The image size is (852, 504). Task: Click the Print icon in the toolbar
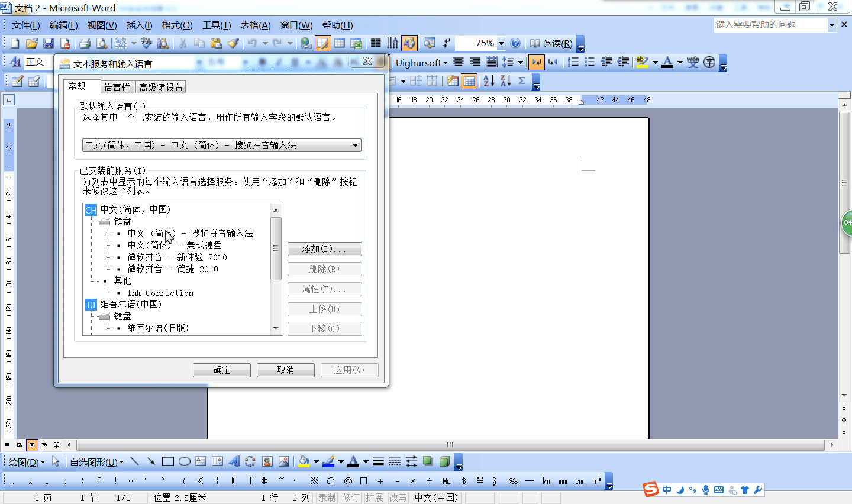click(x=85, y=43)
